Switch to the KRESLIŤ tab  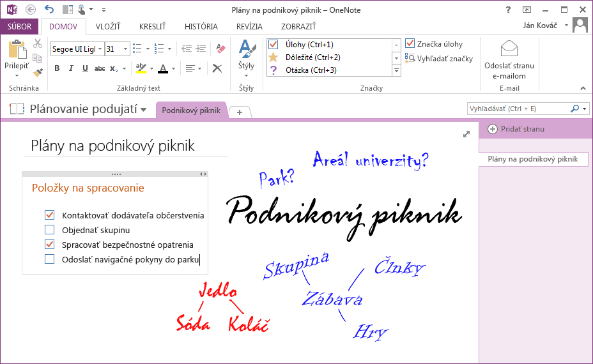tap(153, 26)
